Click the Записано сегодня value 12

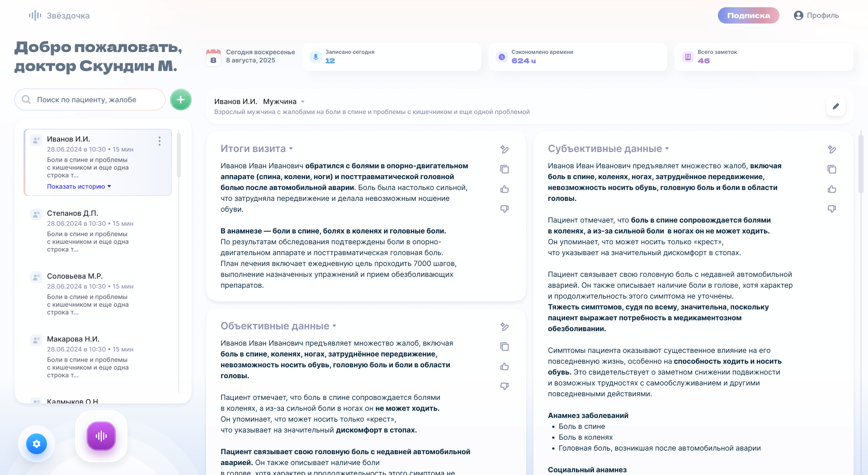pyautogui.click(x=330, y=61)
